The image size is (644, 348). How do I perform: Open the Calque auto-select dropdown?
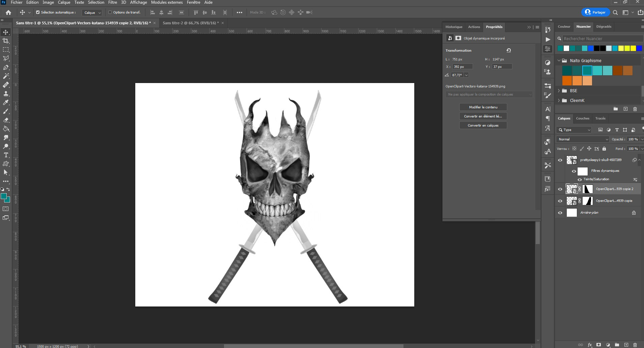point(92,12)
